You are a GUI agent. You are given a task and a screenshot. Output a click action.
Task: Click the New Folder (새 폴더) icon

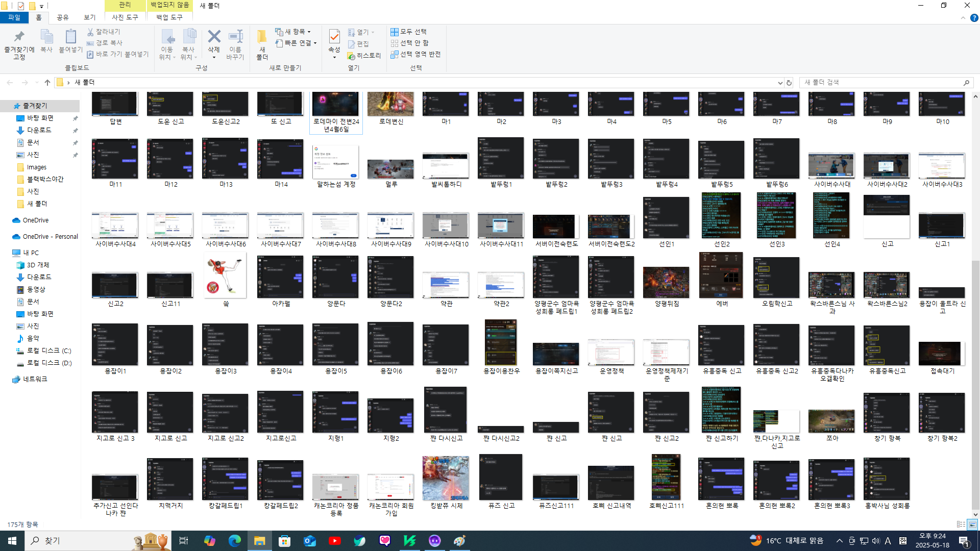tap(262, 37)
